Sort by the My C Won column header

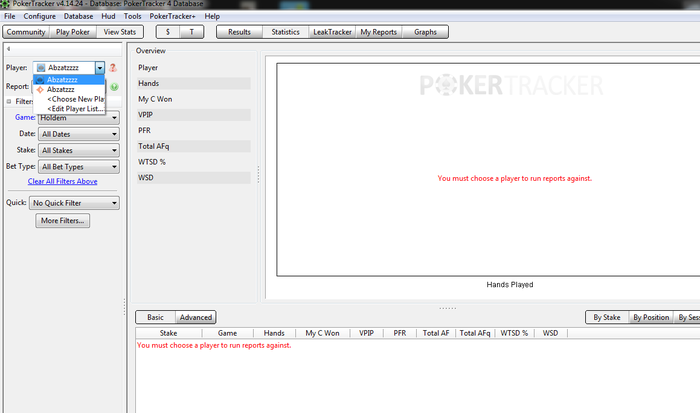pos(322,333)
